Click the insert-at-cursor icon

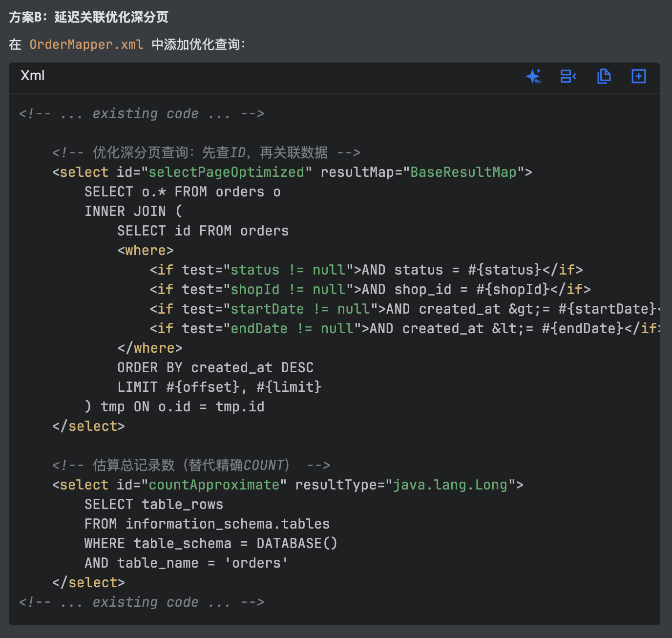tap(568, 76)
